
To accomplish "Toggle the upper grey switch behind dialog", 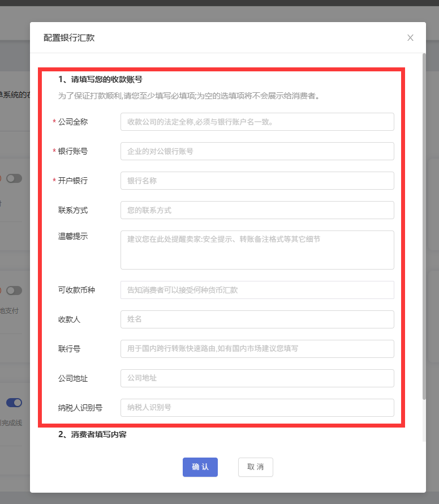I will 14,178.
